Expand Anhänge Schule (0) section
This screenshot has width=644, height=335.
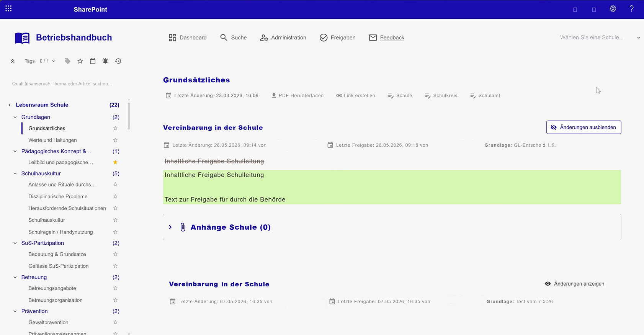coord(170,227)
